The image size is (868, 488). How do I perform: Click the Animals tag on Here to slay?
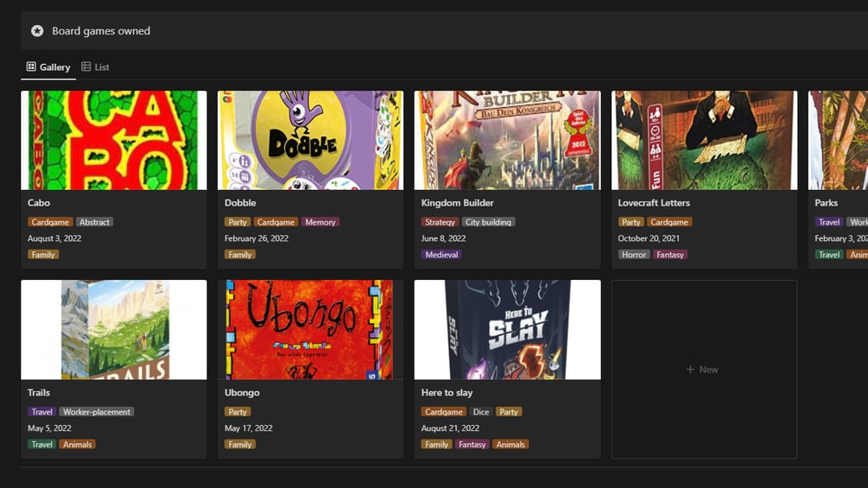click(510, 444)
